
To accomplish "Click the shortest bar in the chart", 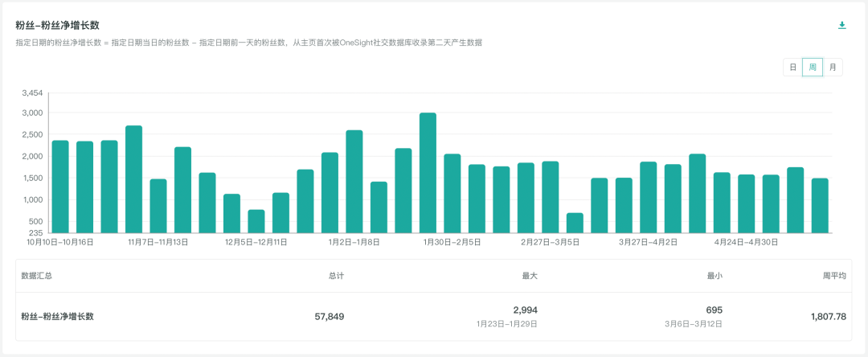I will (x=575, y=223).
